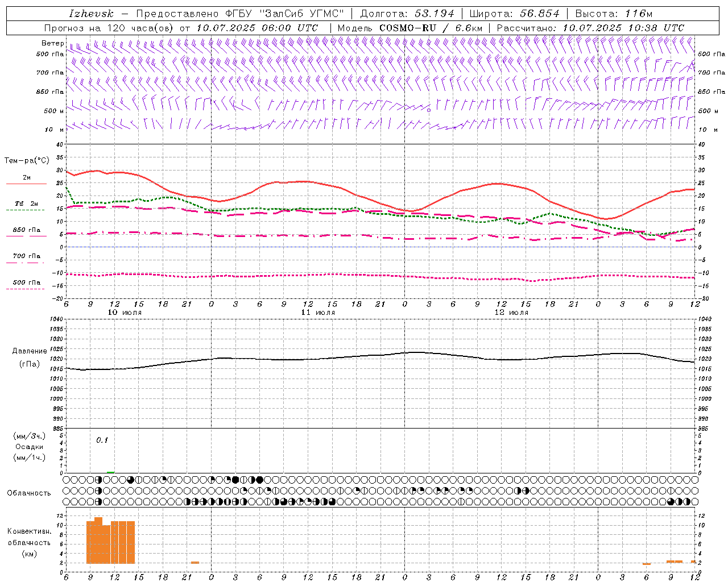Screen dimensions: 728x582
Task: Click the tallest orange convective cloud bar
Action: pos(98,540)
